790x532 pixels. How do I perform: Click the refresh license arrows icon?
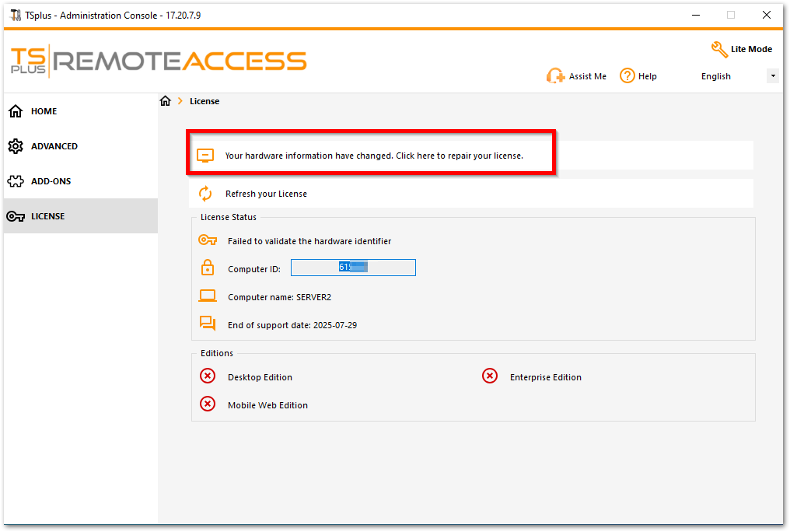click(205, 194)
